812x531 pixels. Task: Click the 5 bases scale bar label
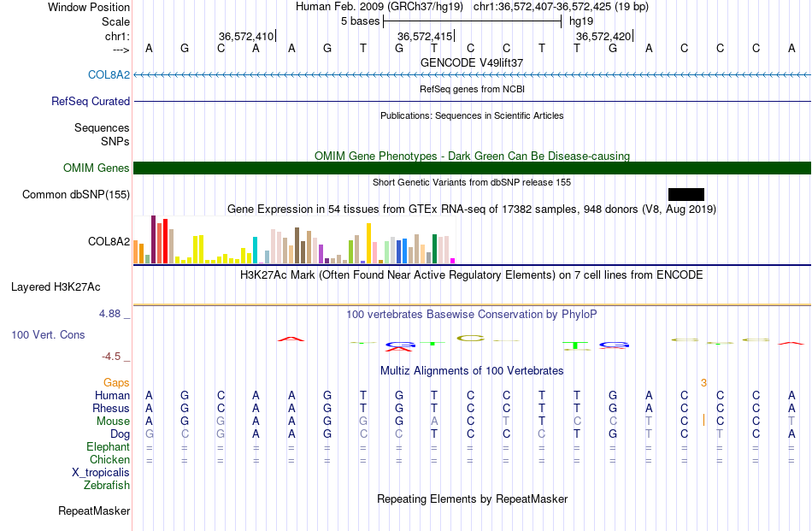[x=361, y=21]
